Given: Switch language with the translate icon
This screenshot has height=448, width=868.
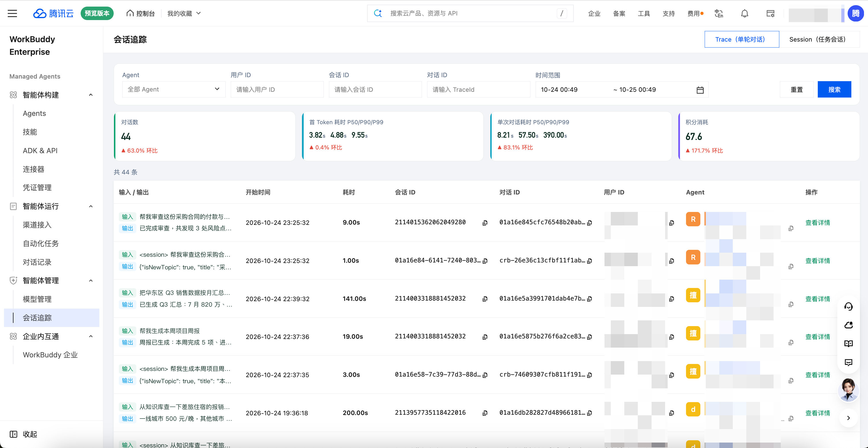Looking at the screenshot, I should 719,13.
